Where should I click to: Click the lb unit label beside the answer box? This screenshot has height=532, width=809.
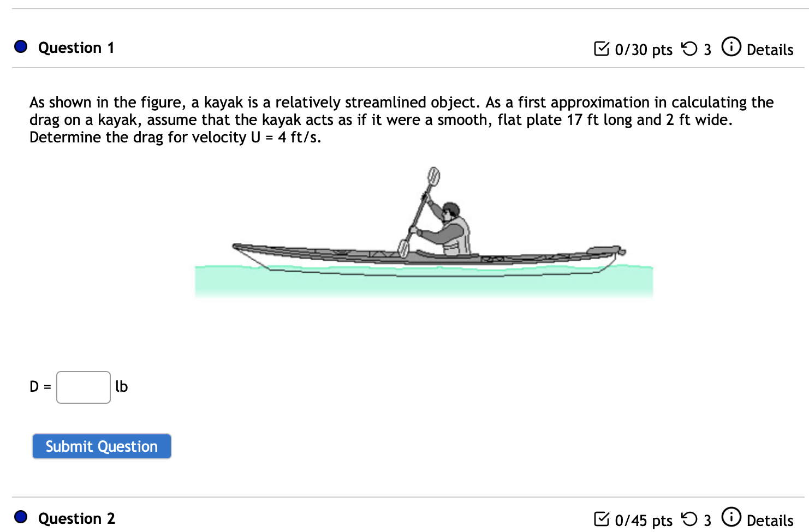(122, 387)
